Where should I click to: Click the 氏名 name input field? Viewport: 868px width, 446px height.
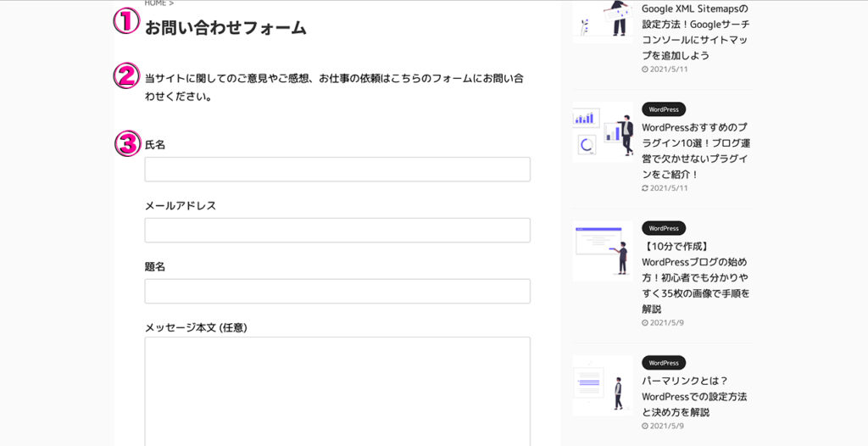coord(337,169)
